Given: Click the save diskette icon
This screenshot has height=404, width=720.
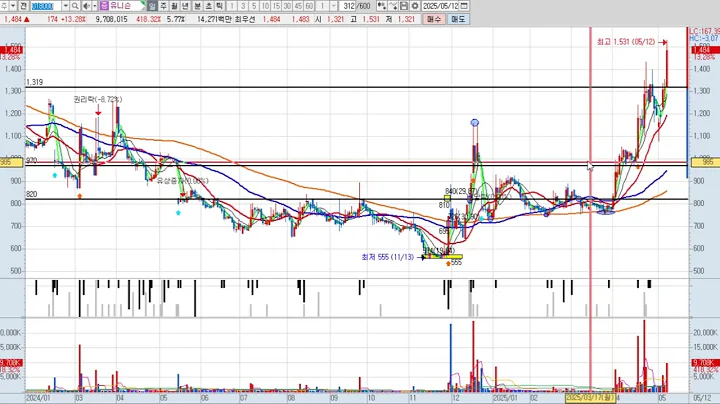Looking at the screenshot, I should (x=404, y=6).
